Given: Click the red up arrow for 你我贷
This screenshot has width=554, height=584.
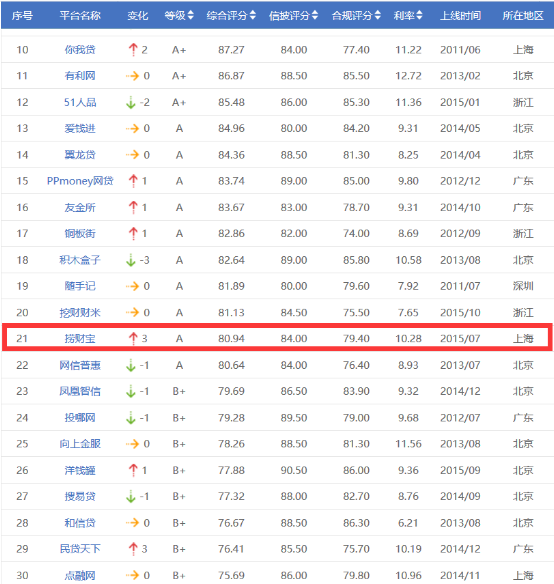Looking at the screenshot, I should pyautogui.click(x=133, y=49).
